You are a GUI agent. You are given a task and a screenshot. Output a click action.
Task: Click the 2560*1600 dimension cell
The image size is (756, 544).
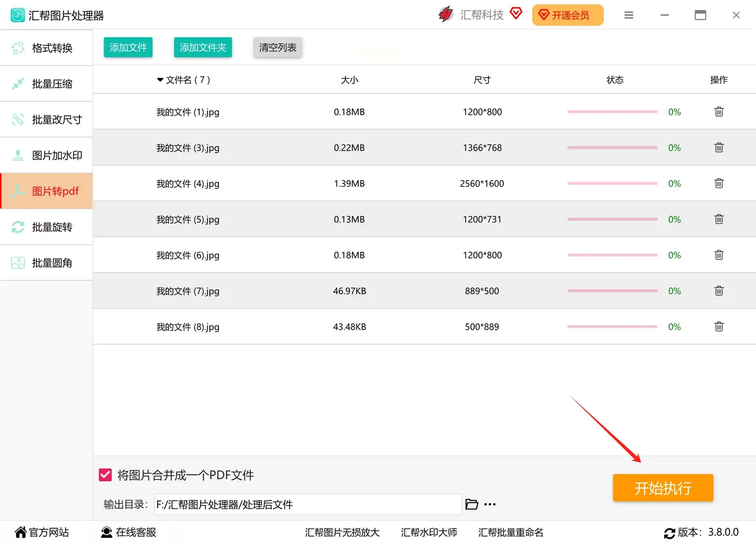coord(482,183)
